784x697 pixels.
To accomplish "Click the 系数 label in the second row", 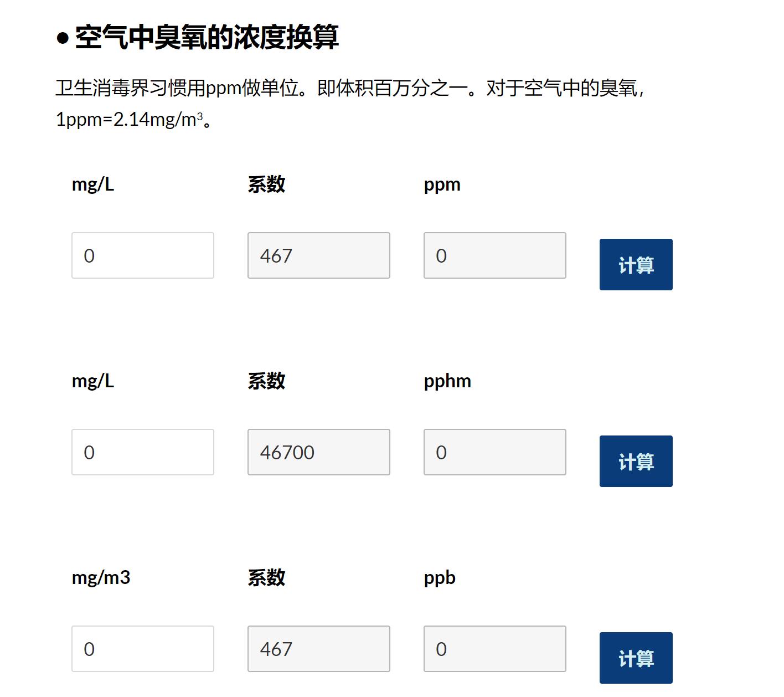I will click(x=266, y=381).
